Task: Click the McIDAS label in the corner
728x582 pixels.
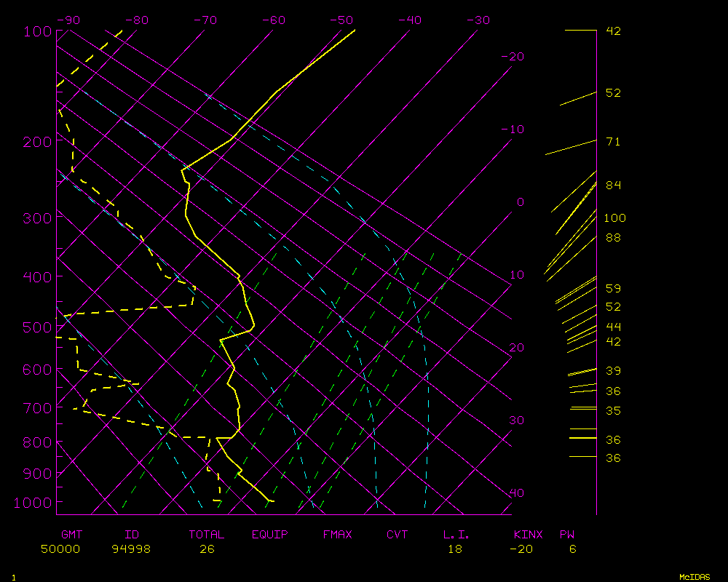Action: click(695, 577)
